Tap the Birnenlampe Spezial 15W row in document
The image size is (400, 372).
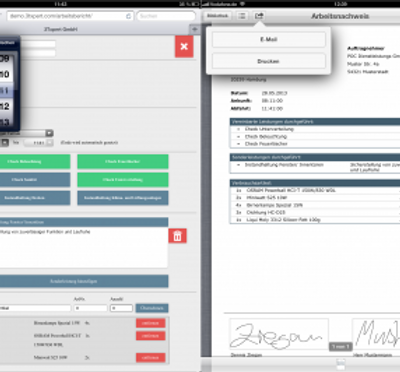point(315,205)
